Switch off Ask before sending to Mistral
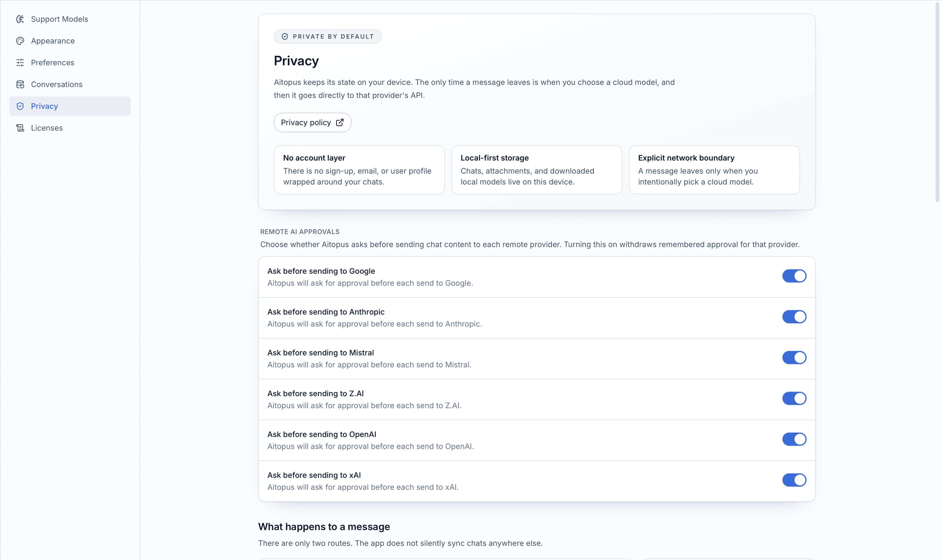The image size is (941, 560). 794,357
